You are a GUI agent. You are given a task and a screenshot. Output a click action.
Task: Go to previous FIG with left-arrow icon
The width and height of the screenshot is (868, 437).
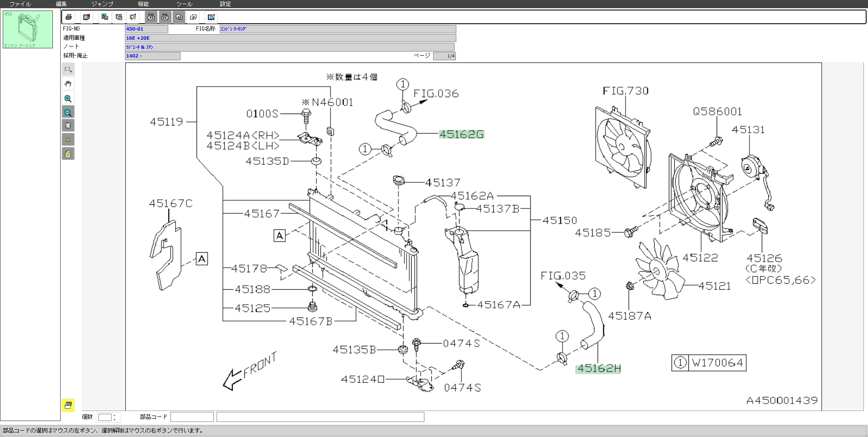tap(151, 17)
